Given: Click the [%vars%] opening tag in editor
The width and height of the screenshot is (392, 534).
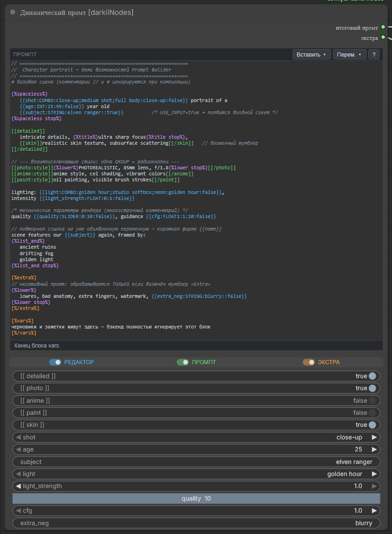Looking at the screenshot, I should point(22,321).
